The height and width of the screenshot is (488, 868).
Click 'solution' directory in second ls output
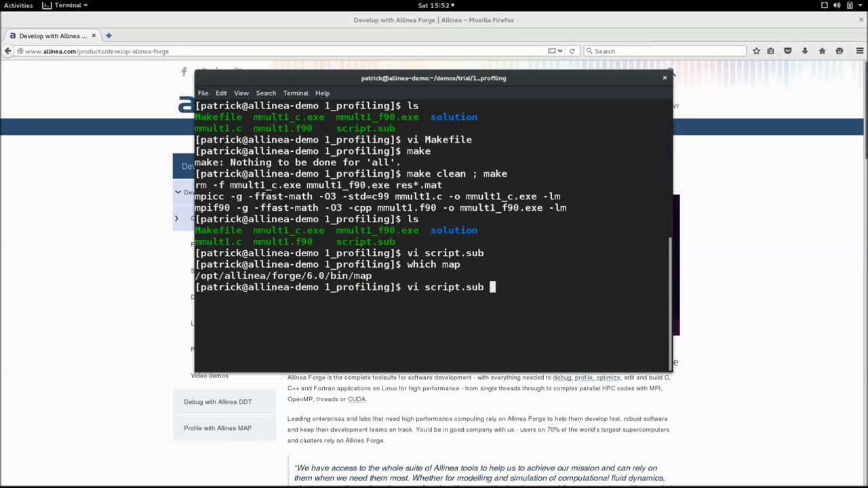click(454, 230)
